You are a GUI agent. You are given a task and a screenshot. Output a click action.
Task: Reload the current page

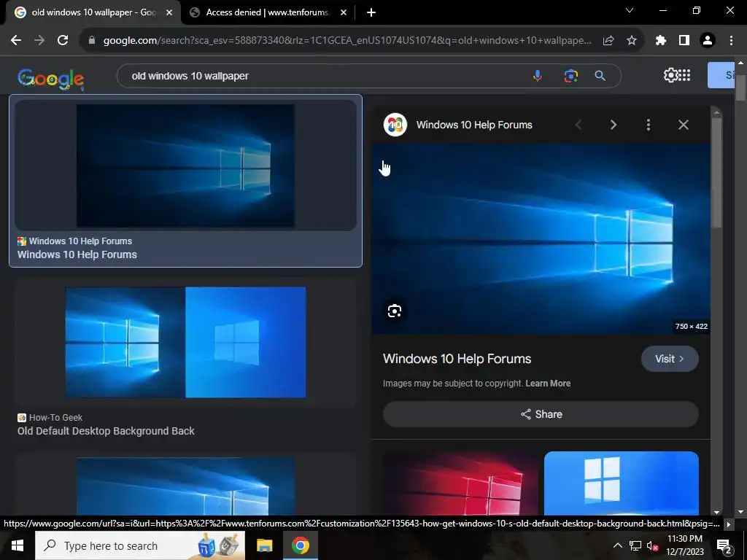click(x=63, y=41)
